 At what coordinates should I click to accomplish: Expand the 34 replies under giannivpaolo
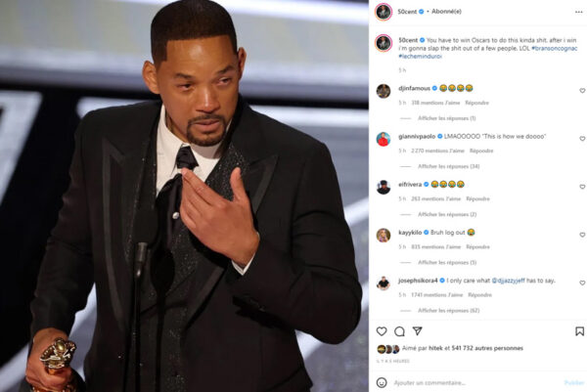[448, 166]
